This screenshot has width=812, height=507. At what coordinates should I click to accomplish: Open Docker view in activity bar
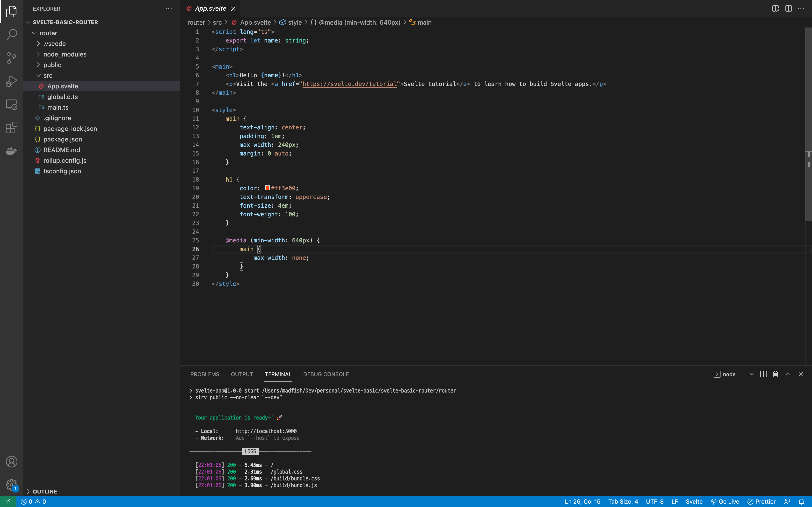[11, 151]
